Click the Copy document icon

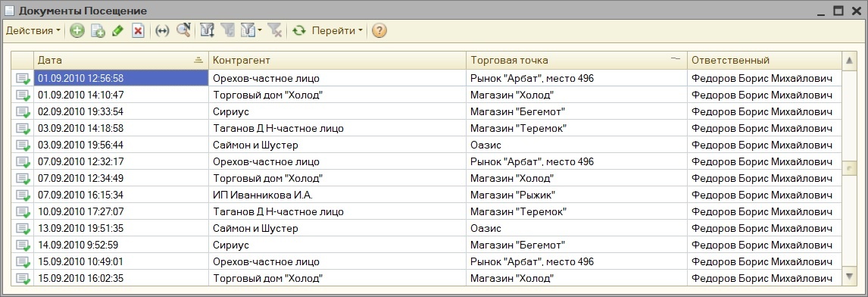pyautogui.click(x=98, y=31)
